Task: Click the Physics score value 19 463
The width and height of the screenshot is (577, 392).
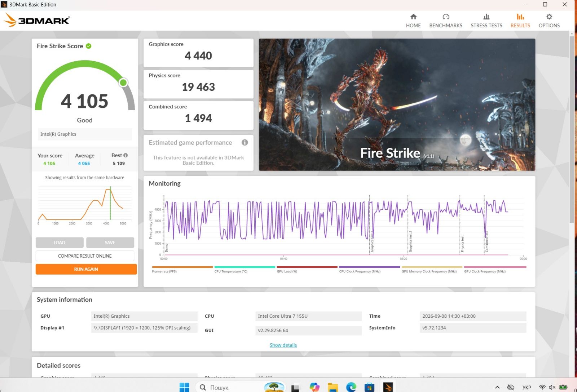Action: coord(198,87)
